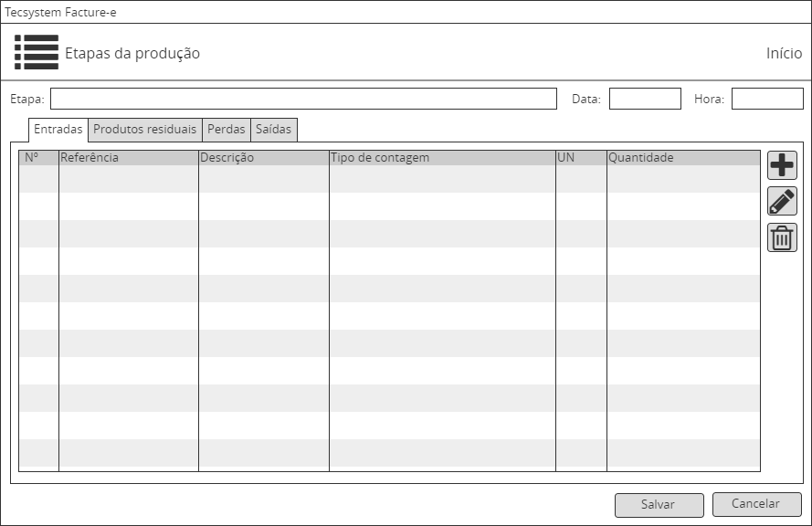Click the Tipo de contagem column header

(442, 158)
